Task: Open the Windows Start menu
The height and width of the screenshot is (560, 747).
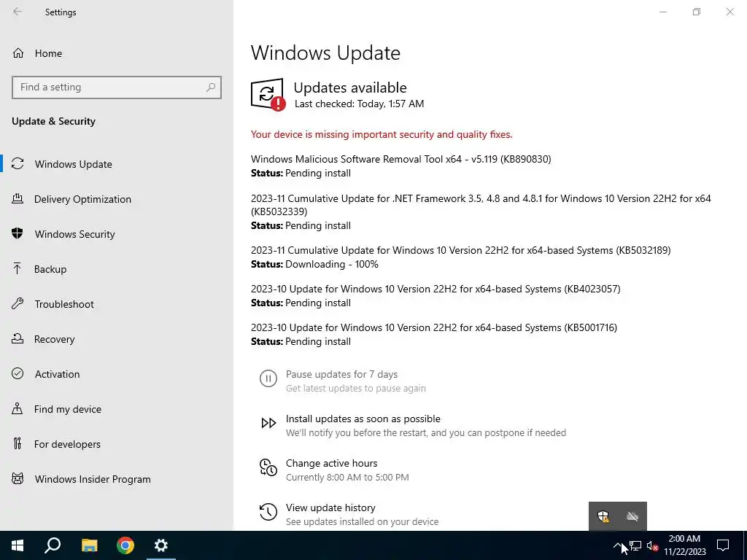Action: [x=18, y=545]
